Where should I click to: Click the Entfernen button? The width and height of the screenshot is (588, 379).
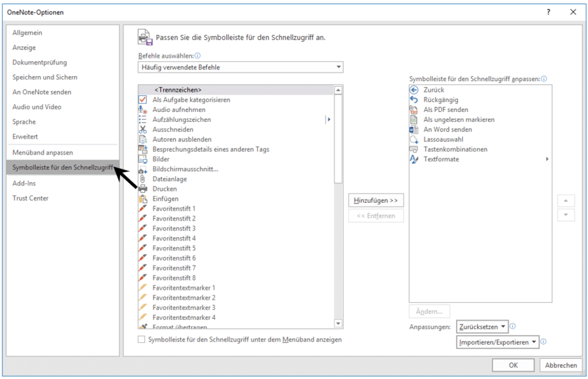[376, 215]
